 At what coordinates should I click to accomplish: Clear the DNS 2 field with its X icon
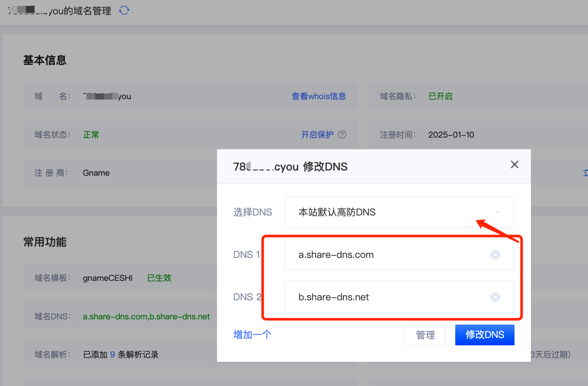coord(495,297)
